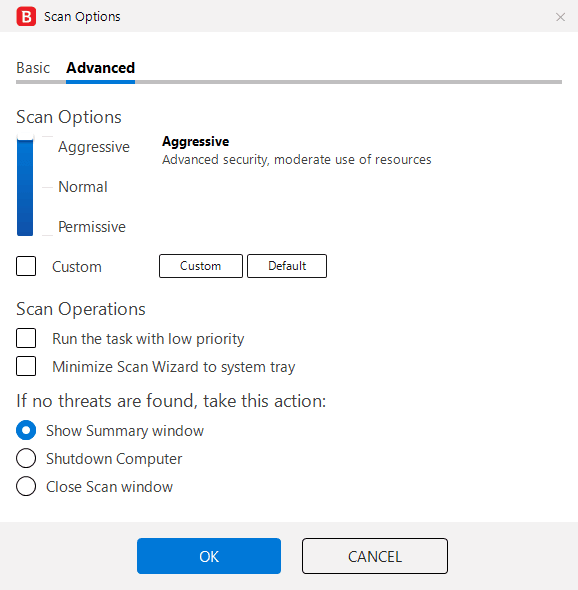This screenshot has width=578, height=590.
Task: Set scan level to Normal
Action: click(83, 187)
